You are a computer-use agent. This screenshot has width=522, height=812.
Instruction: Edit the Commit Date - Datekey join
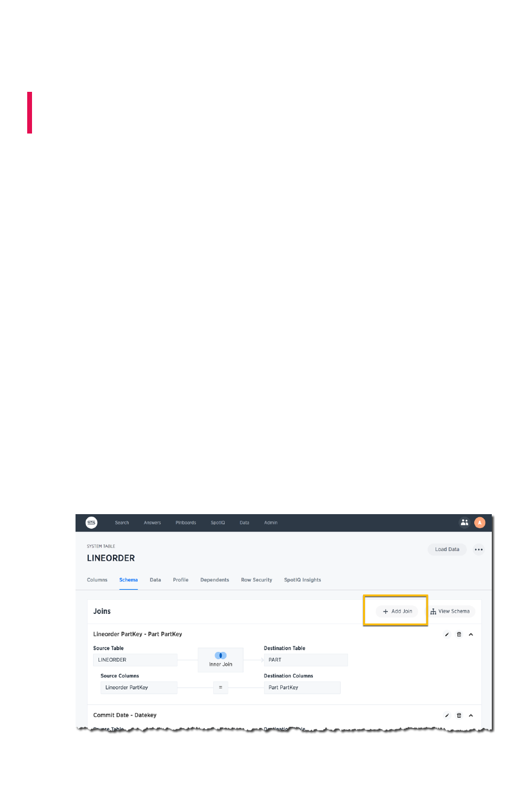447,715
